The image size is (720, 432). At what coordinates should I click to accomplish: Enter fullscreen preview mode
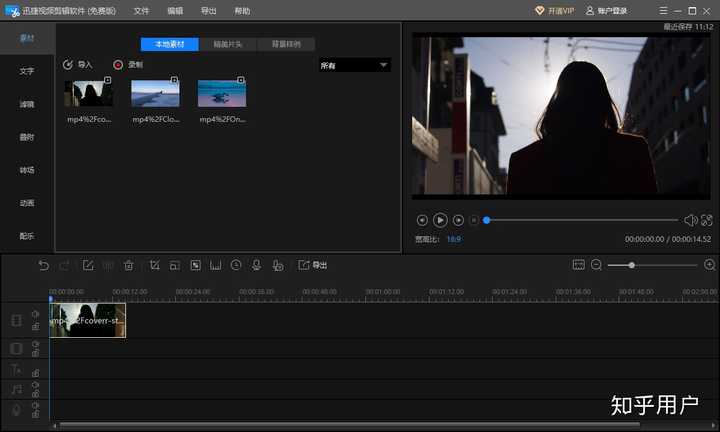707,220
